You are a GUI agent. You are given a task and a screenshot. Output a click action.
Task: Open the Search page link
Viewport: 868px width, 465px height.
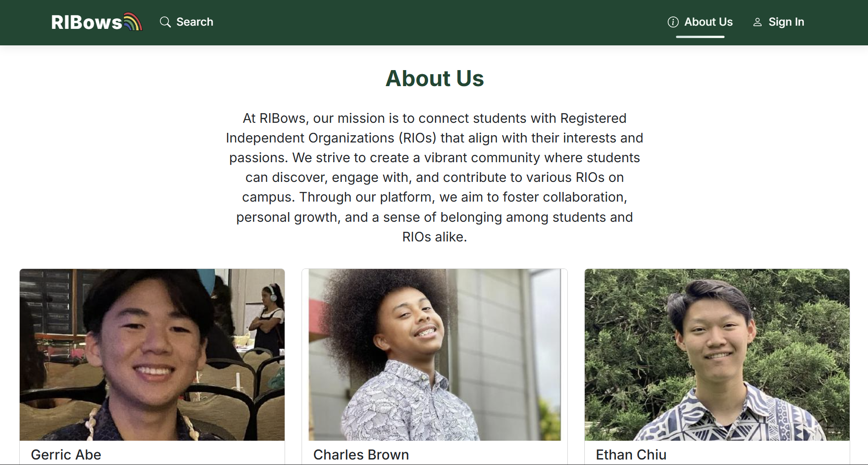[194, 22]
